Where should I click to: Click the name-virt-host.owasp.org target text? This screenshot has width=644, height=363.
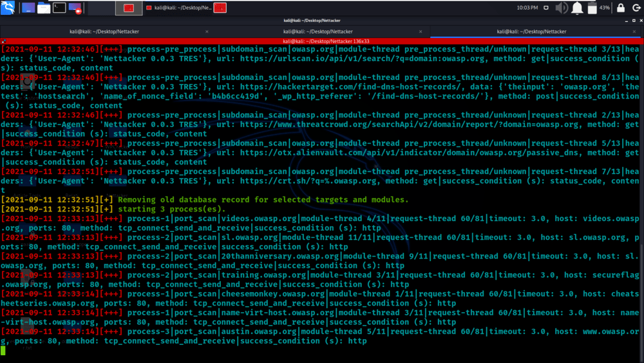(x=278, y=313)
